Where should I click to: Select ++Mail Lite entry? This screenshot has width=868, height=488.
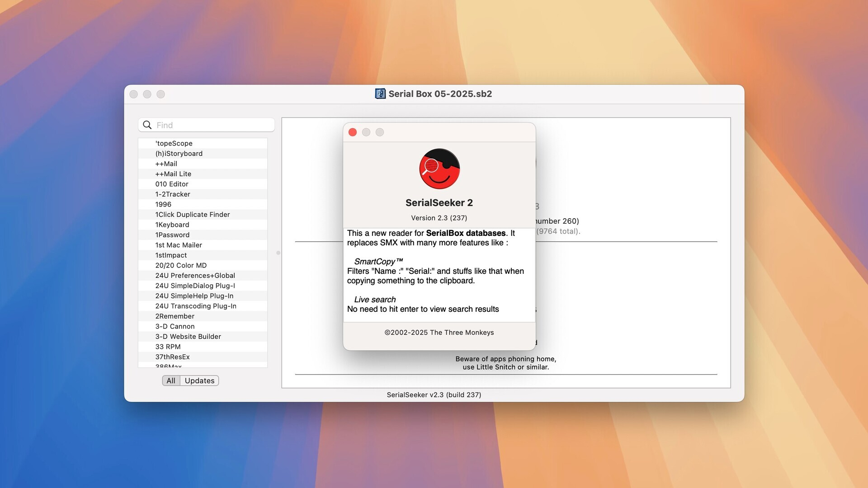[x=203, y=174]
